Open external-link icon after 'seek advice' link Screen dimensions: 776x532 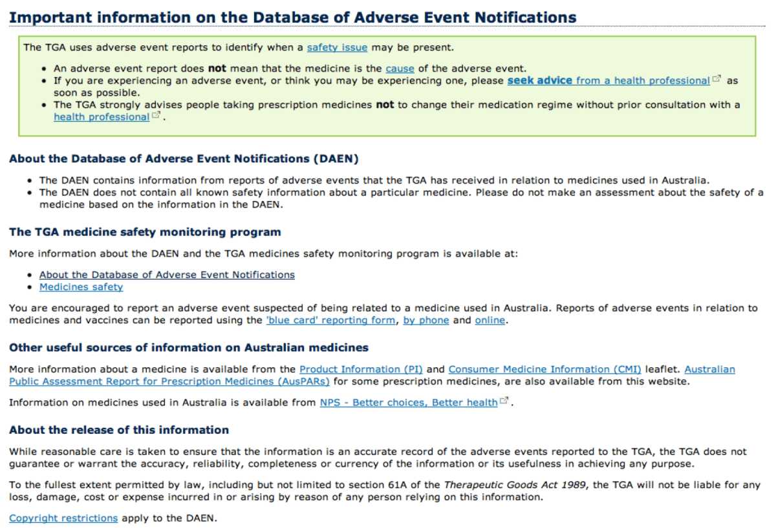[717, 80]
